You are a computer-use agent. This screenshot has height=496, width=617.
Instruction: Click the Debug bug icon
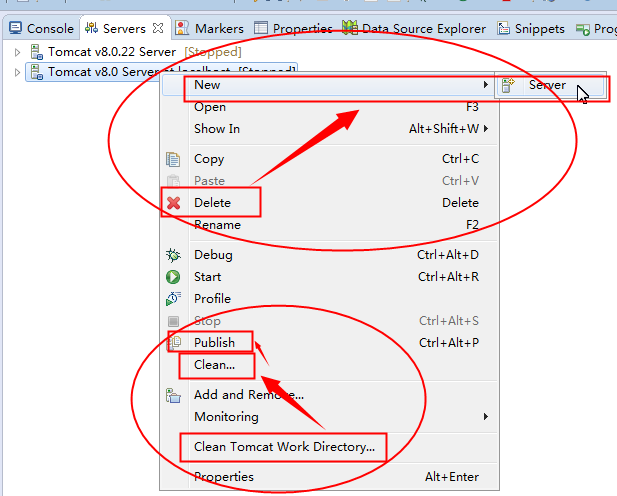pyautogui.click(x=173, y=255)
